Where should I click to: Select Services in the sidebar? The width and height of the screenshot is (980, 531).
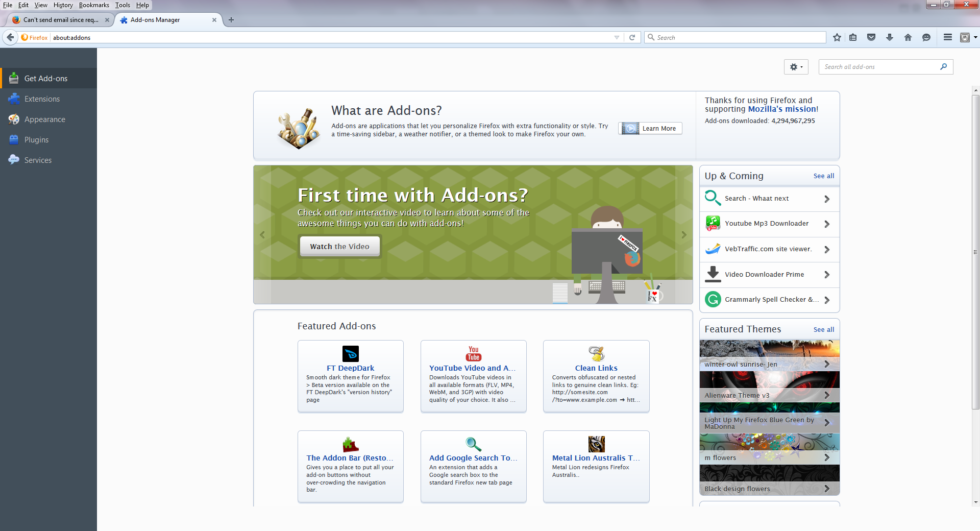pos(48,160)
